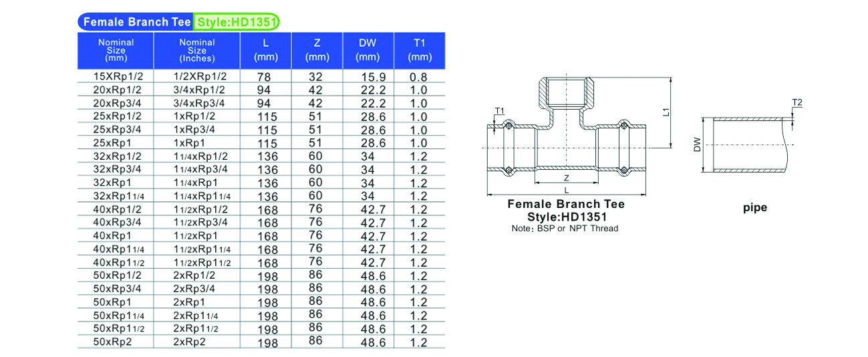
Task: Select the 40xRp11/4 row label
Action: click(120, 249)
